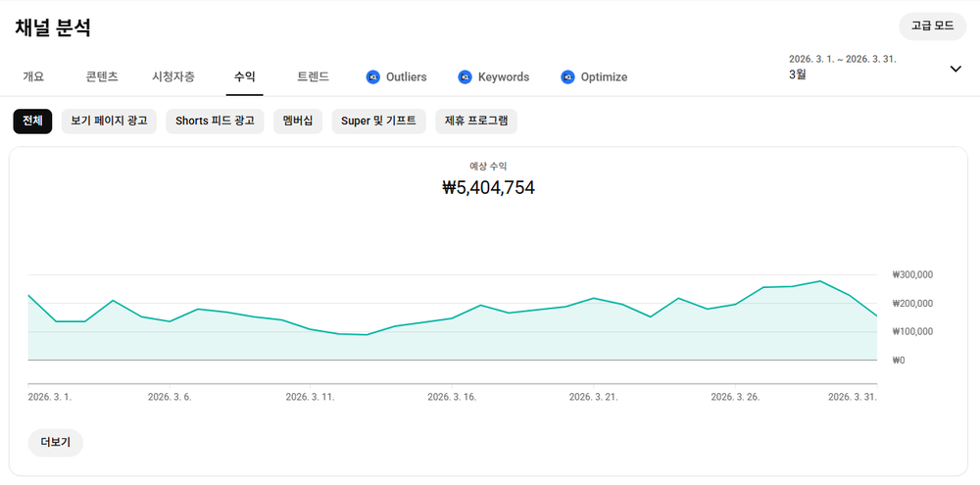Filter by Shorts 피드 광고
Screen dimensions: 980x485
215,121
